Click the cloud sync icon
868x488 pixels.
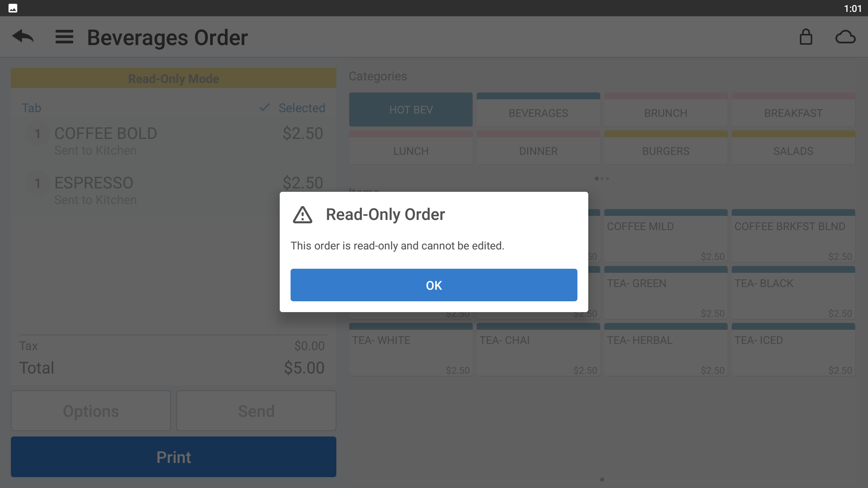tap(845, 37)
